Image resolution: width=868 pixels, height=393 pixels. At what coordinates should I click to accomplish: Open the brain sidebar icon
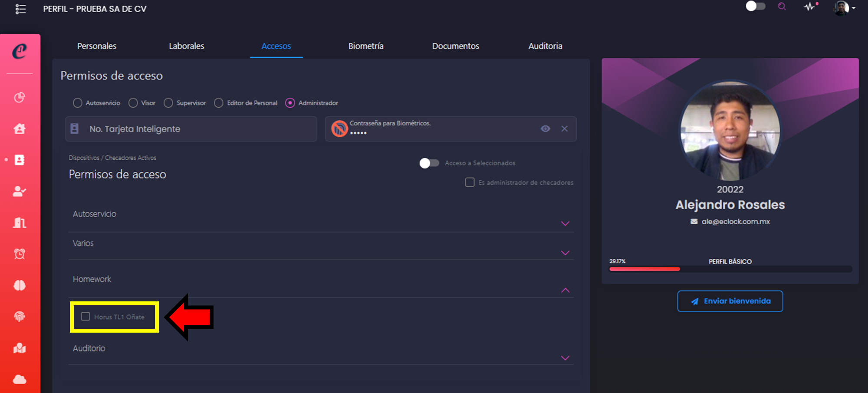[x=20, y=285]
